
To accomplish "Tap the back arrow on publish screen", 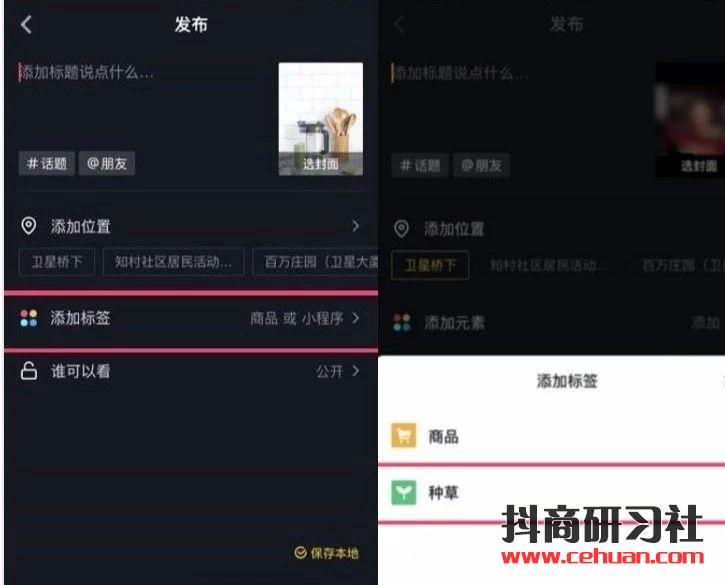I will coord(26,25).
